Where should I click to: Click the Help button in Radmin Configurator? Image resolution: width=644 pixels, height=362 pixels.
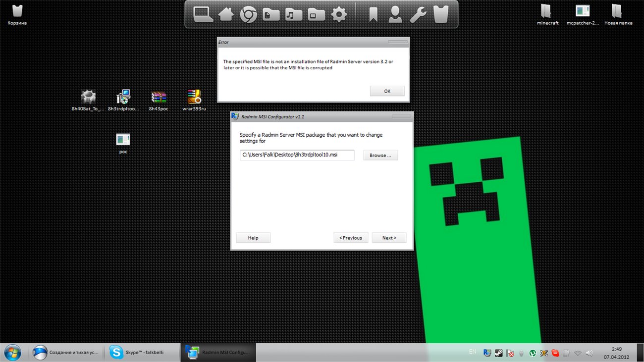click(253, 238)
